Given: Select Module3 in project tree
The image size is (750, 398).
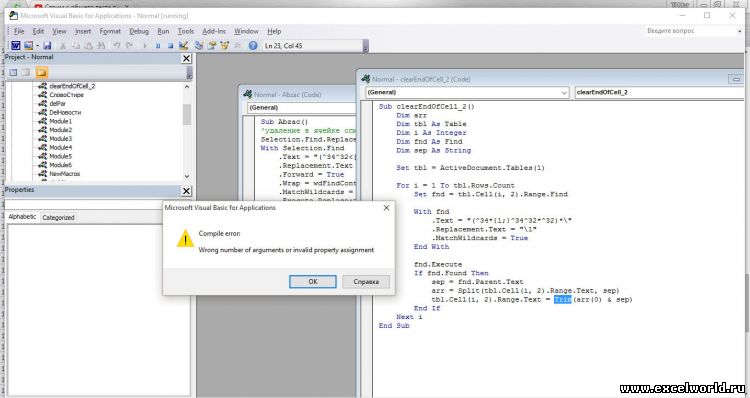Looking at the screenshot, I should click(x=60, y=139).
